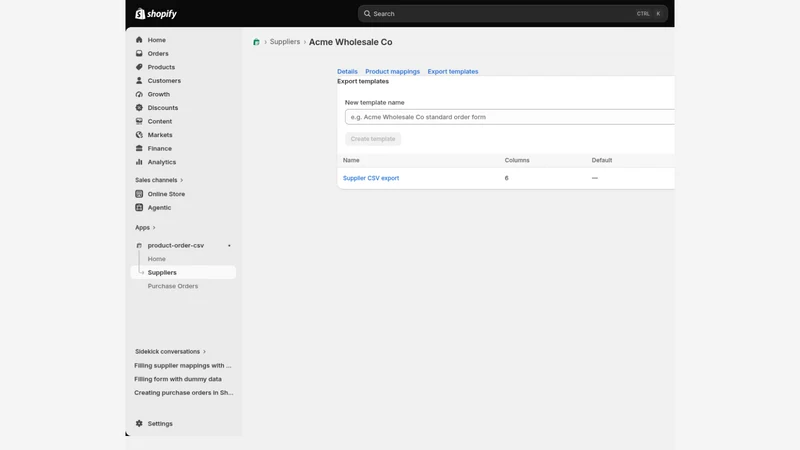Viewport: 800px width, 450px height.
Task: Click the Growth icon
Action: 139,94
